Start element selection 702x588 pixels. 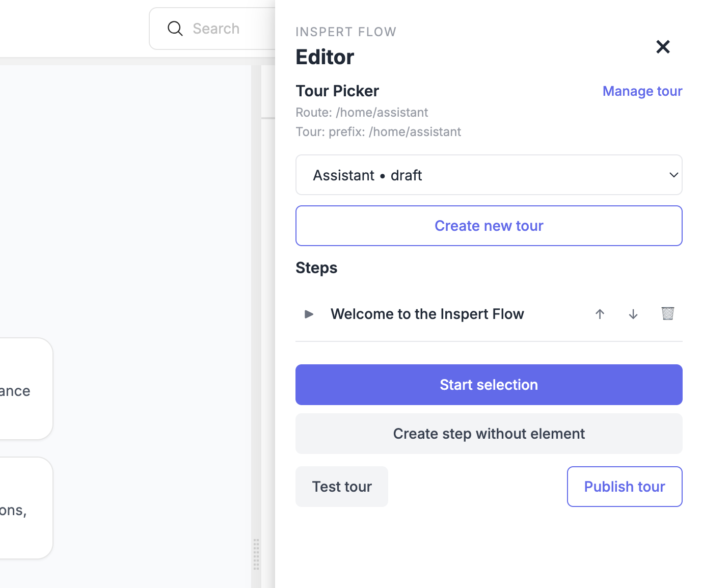tap(489, 385)
